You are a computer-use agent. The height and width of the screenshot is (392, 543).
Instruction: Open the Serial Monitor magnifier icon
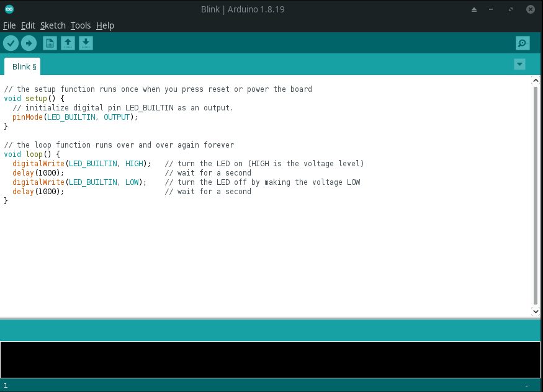pos(523,43)
